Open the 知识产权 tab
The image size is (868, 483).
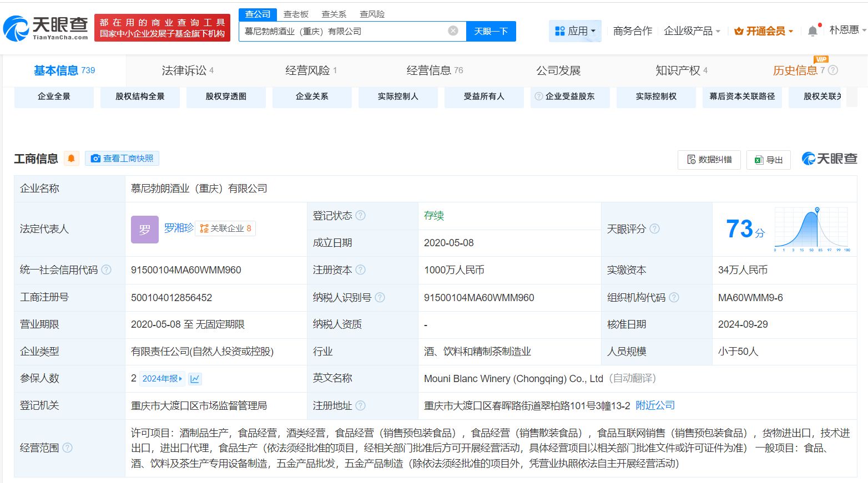[x=682, y=70]
